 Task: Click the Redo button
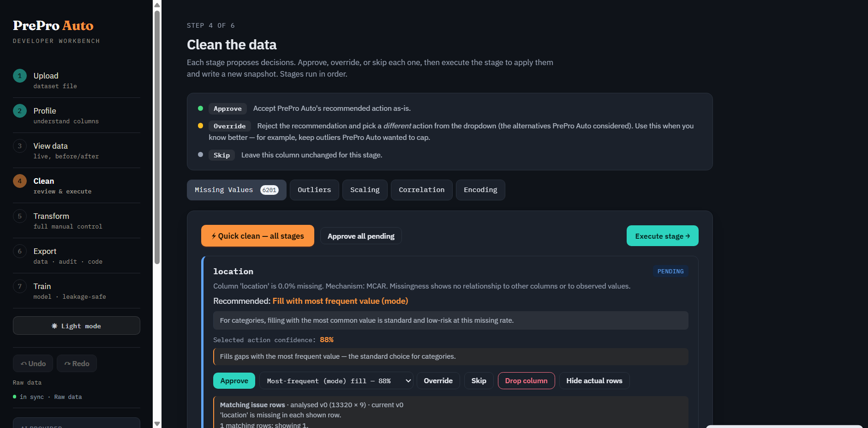pos(77,363)
